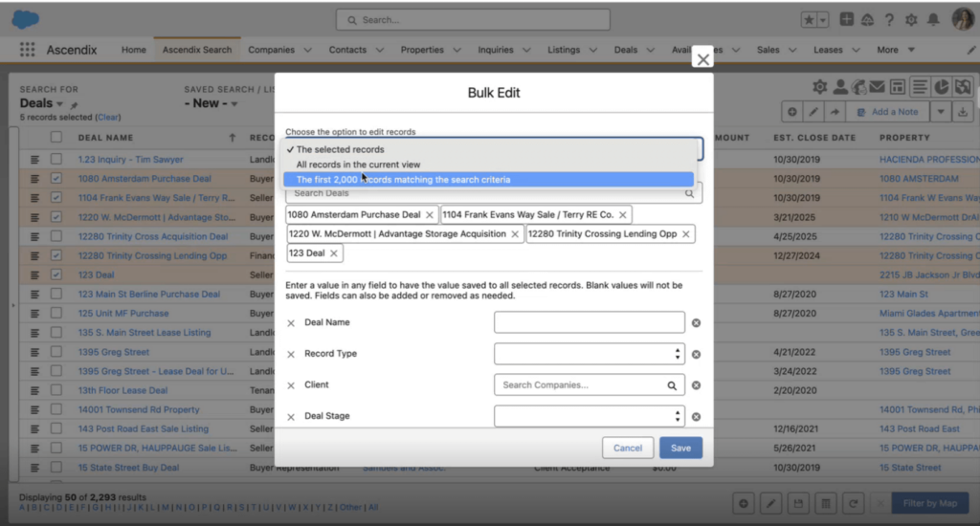Click the Filter by Map button
This screenshot has width=980, height=526.
[930, 503]
